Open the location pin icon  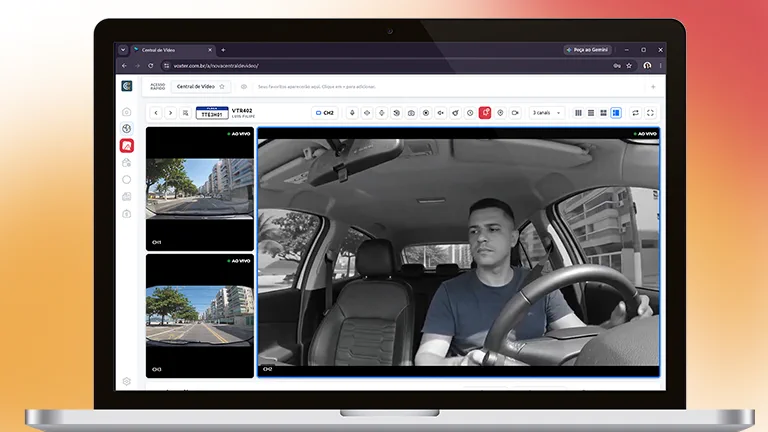tap(500, 113)
